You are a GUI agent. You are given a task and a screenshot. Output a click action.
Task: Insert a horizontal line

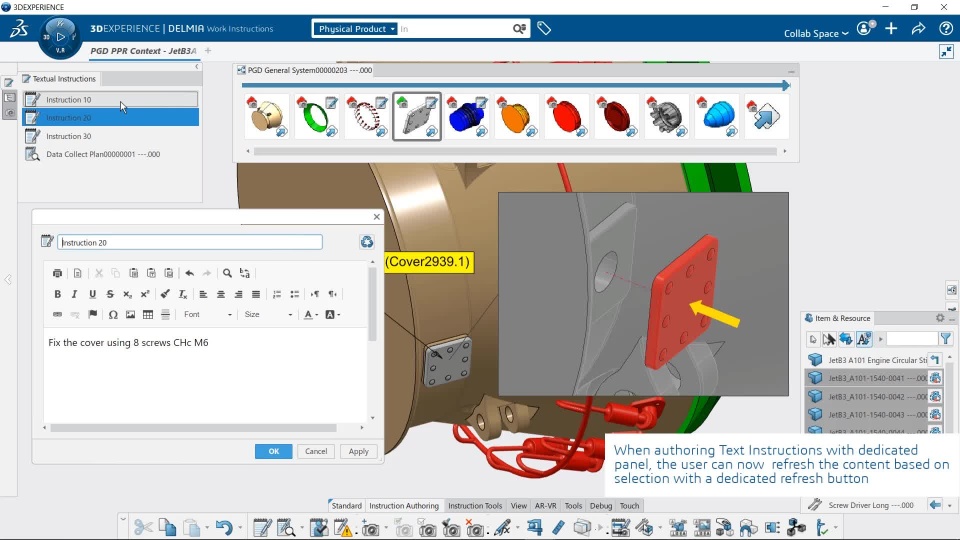coord(165,315)
